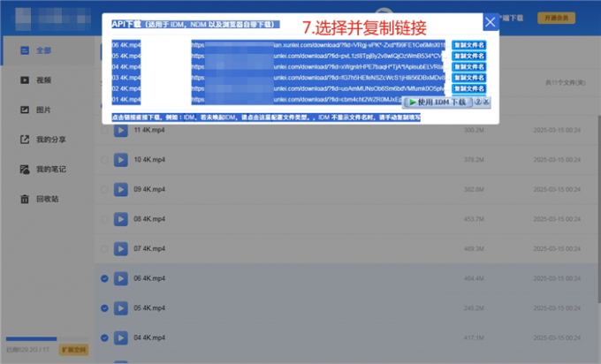The width and height of the screenshot is (601, 364).
Task: Click the 464.4M size of 06 4K.mp4
Action: (474, 278)
